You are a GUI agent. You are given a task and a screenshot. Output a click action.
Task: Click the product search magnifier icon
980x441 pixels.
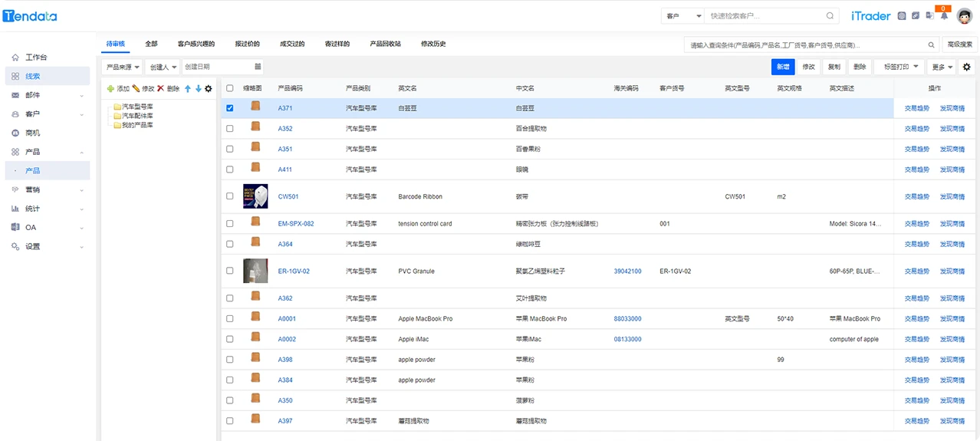tap(932, 45)
